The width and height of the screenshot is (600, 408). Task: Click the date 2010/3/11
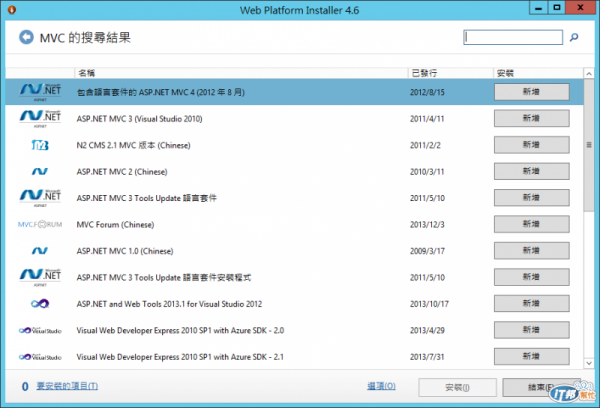click(x=427, y=171)
